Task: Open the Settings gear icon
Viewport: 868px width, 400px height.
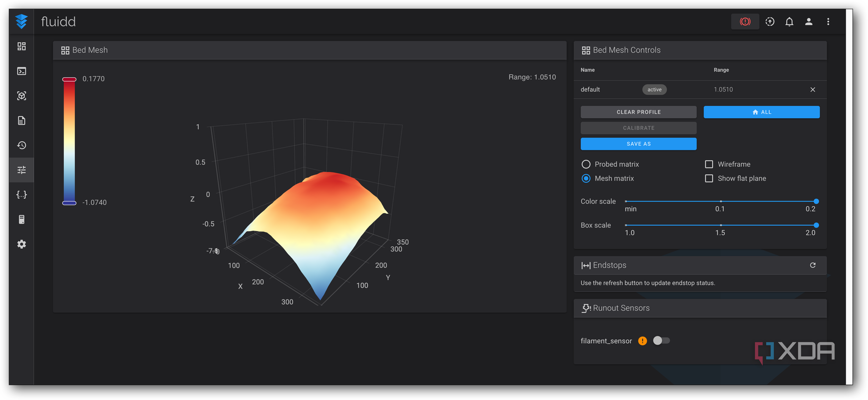Action: click(22, 244)
